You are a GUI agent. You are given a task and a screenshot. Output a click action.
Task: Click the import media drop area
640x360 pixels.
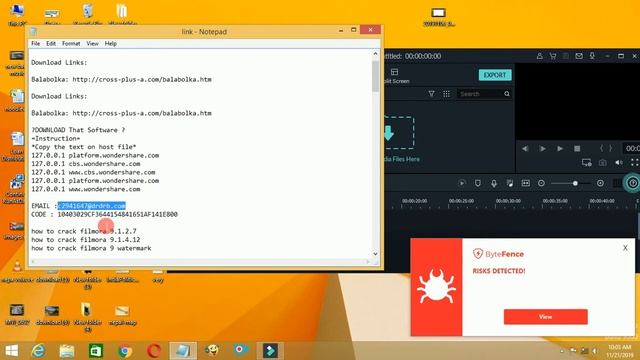(x=399, y=133)
